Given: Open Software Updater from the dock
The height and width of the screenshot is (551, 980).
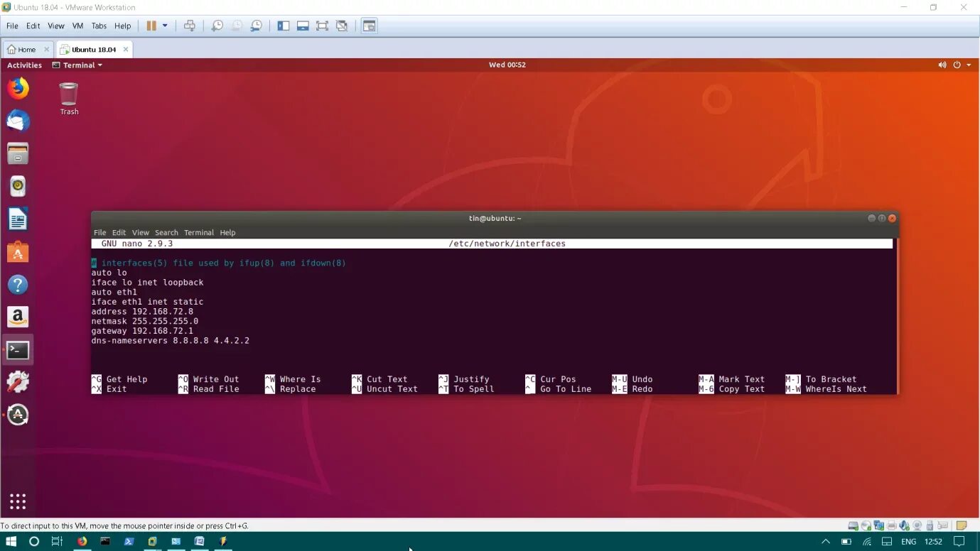Looking at the screenshot, I should pos(18,415).
